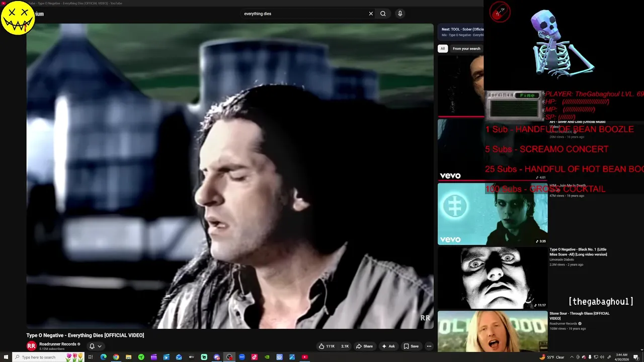The image size is (644, 362).
Task: Open the notification bell dropdown for Roadrunner Records
Action: tap(96, 346)
